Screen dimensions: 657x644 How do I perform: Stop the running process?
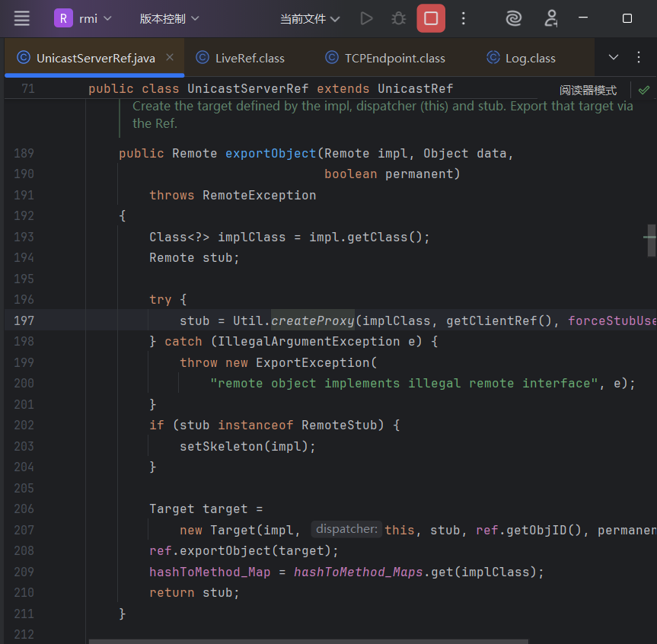(431, 18)
